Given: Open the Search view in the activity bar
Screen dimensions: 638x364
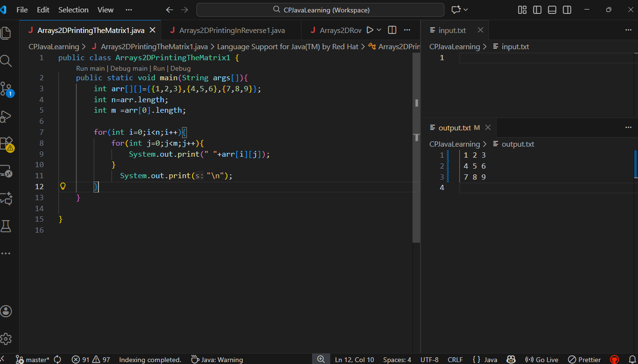Looking at the screenshot, I should (x=6, y=61).
